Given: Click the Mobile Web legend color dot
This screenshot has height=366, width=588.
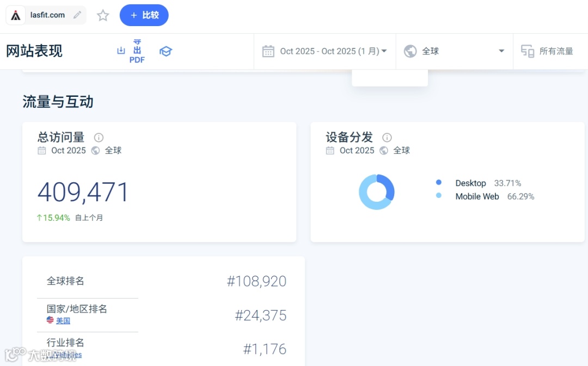Looking at the screenshot, I should pos(439,196).
